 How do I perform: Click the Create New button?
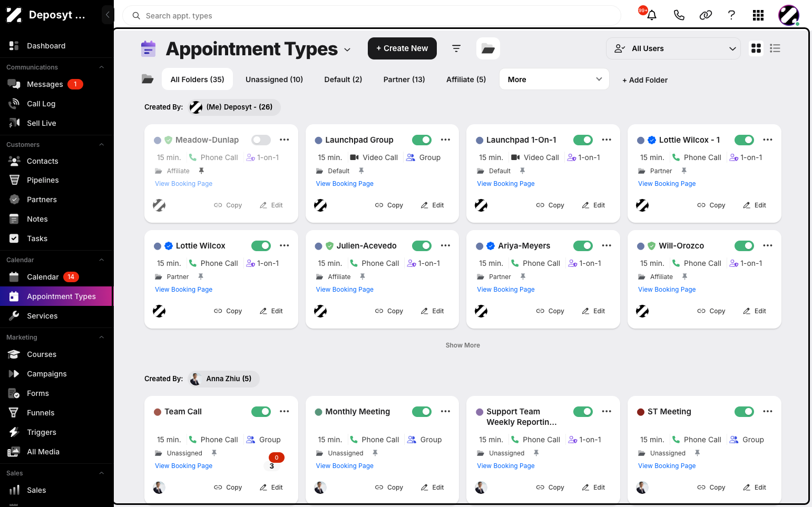pyautogui.click(x=402, y=48)
